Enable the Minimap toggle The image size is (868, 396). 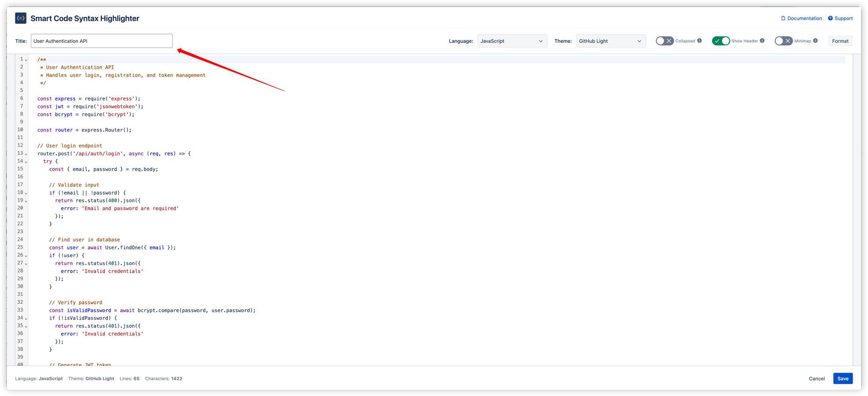tap(783, 40)
